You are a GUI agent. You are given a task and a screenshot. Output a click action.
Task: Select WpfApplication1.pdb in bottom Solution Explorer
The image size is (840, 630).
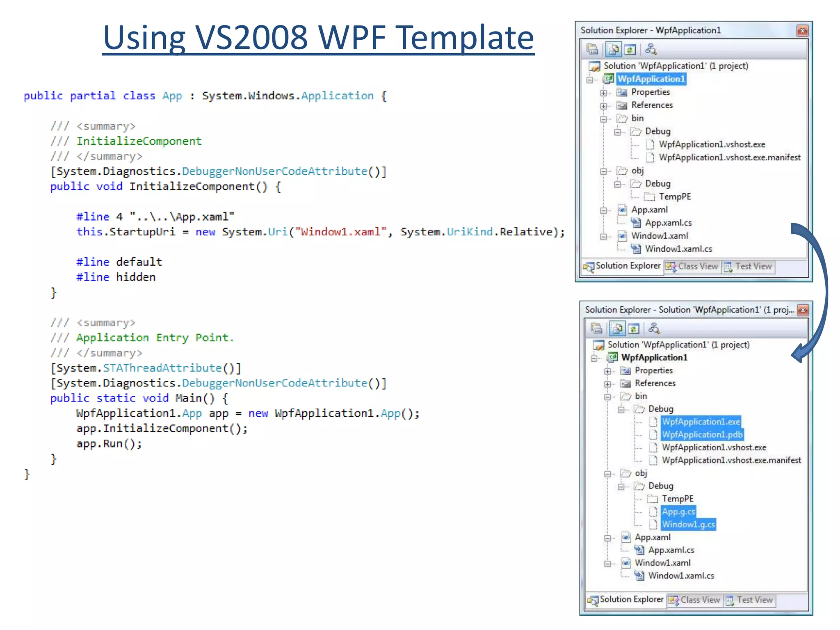[702, 434]
